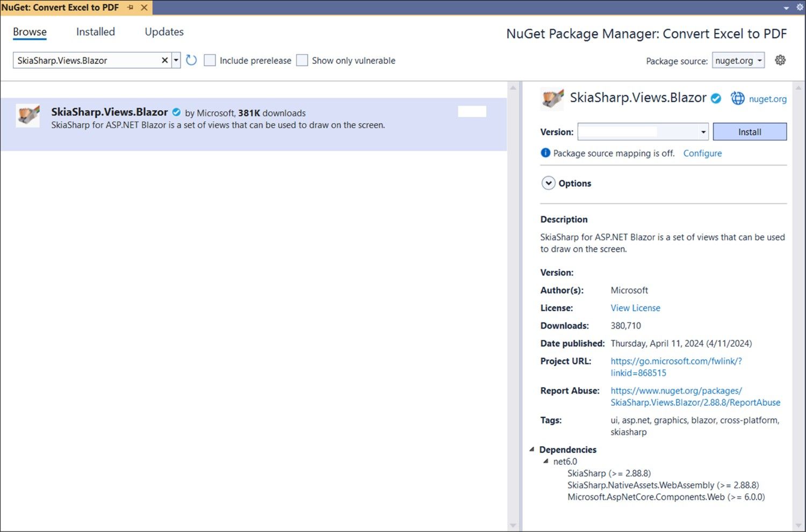Viewport: 806px width, 532px height.
Task: Tick the Show only vulnerable checkbox
Action: click(303, 60)
